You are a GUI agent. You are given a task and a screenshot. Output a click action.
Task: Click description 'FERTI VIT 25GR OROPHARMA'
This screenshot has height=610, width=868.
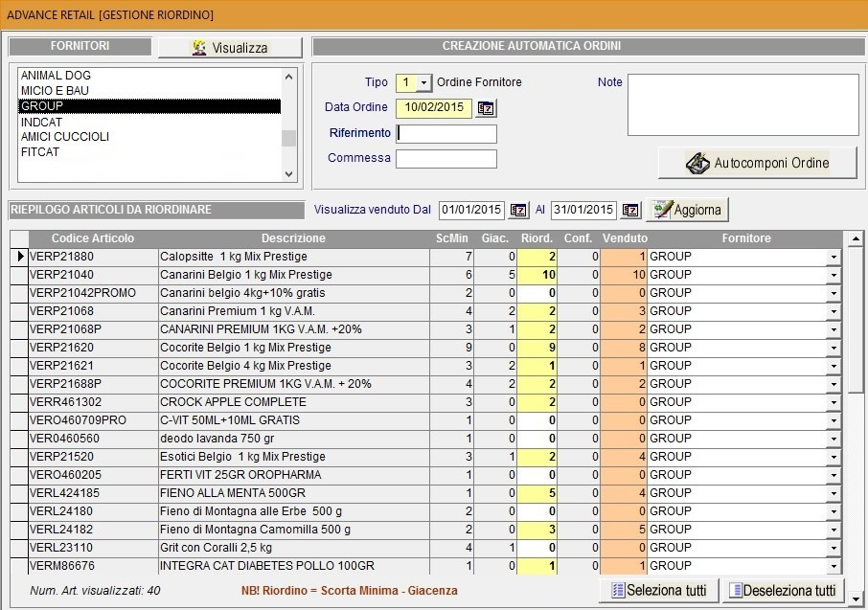tap(293, 475)
